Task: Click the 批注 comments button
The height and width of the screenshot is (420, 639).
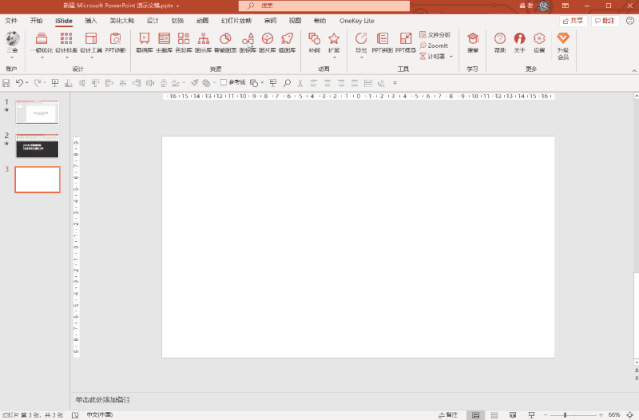Action: point(605,21)
